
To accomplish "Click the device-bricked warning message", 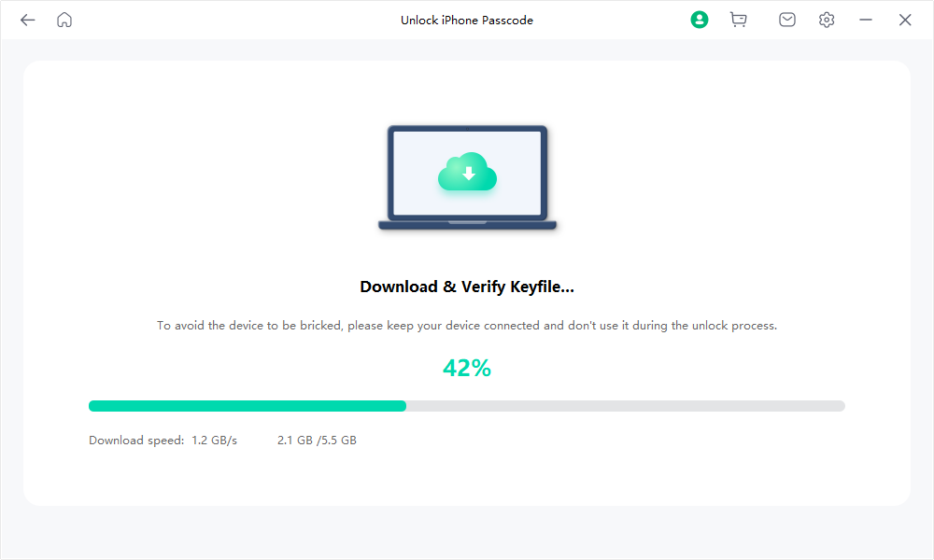I will point(467,325).
